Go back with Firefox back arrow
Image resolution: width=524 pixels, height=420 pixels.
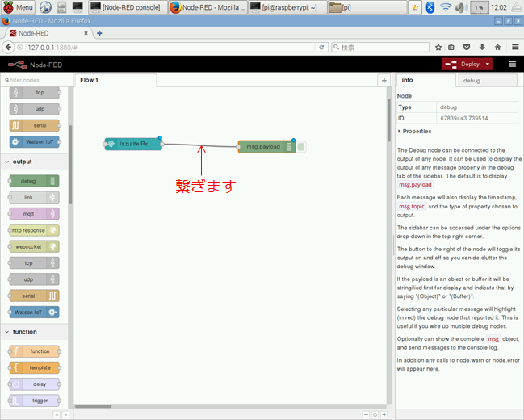point(8,47)
